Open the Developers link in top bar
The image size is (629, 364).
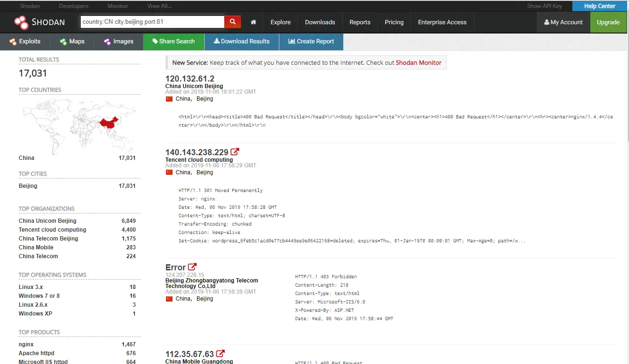tap(74, 6)
